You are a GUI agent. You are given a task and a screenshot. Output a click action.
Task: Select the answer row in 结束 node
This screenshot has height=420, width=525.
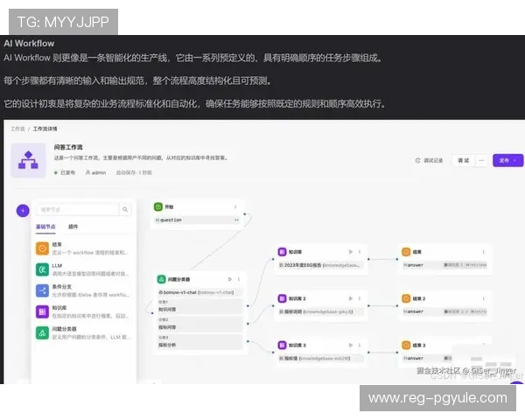click(x=444, y=265)
